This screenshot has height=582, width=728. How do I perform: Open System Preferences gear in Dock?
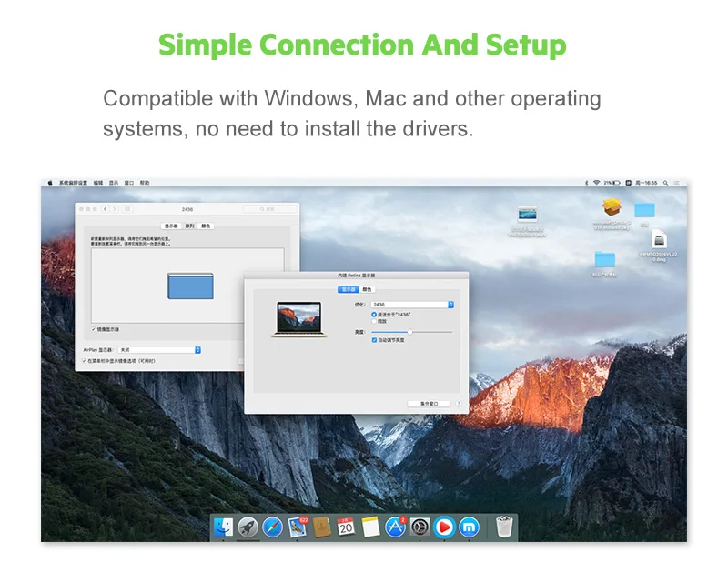(x=420, y=527)
